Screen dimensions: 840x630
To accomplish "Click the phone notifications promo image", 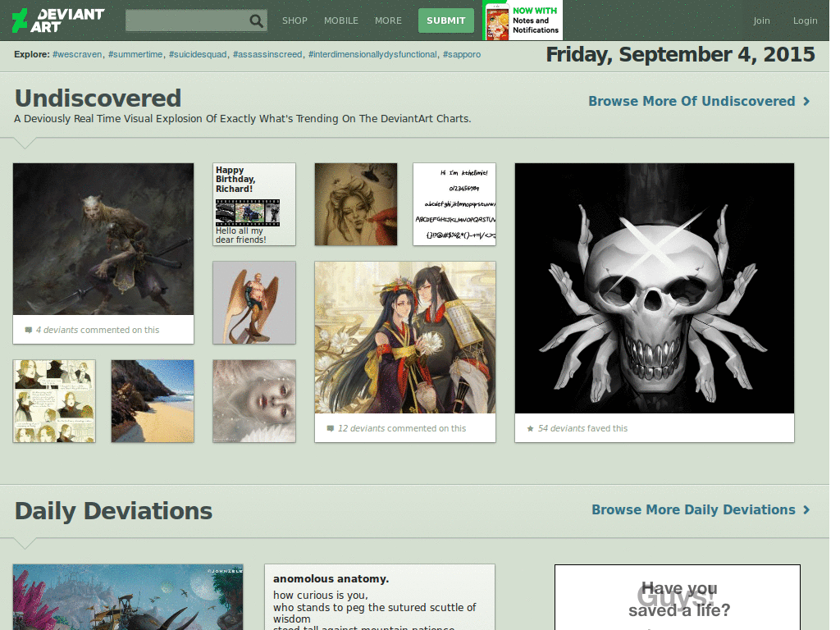I will 523,21.
